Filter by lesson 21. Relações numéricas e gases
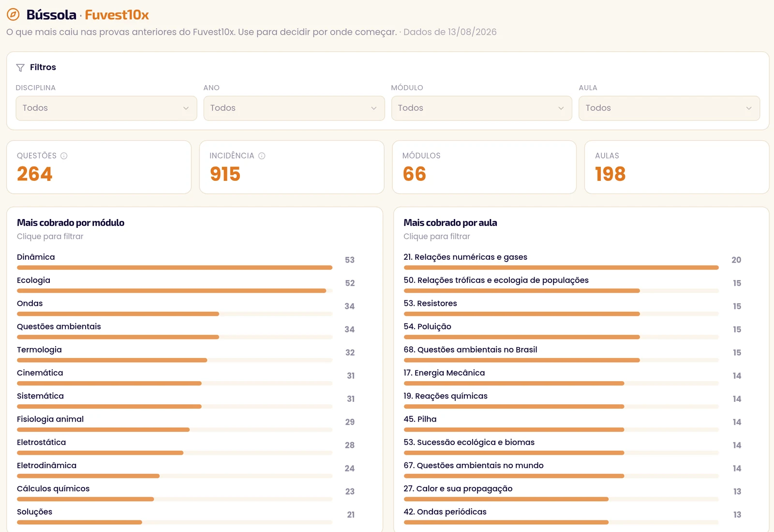 coord(573,261)
